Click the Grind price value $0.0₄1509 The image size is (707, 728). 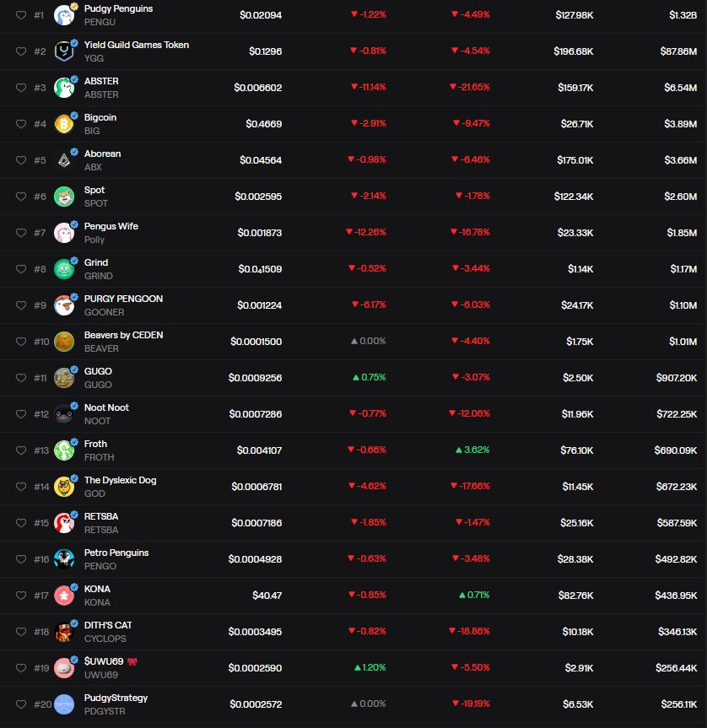click(258, 269)
